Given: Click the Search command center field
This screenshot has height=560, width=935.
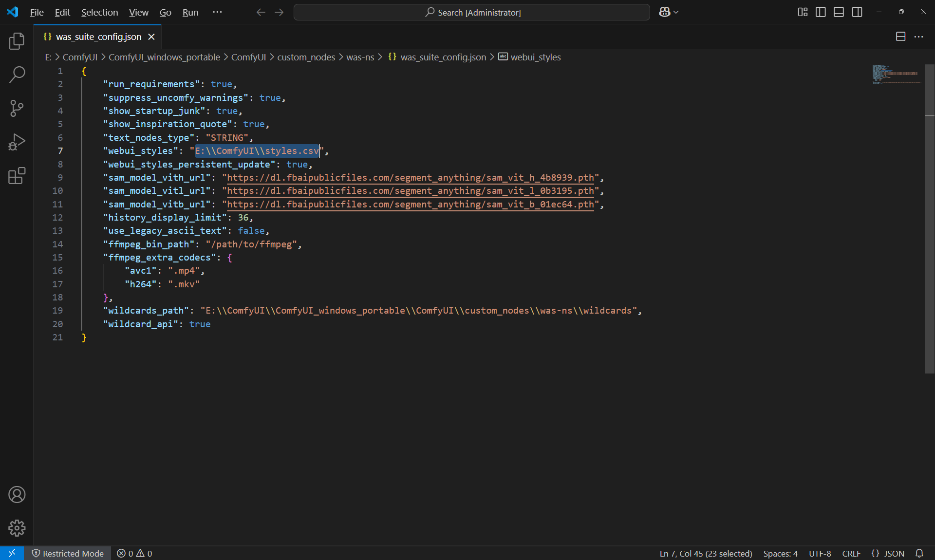Looking at the screenshot, I should coord(471,12).
